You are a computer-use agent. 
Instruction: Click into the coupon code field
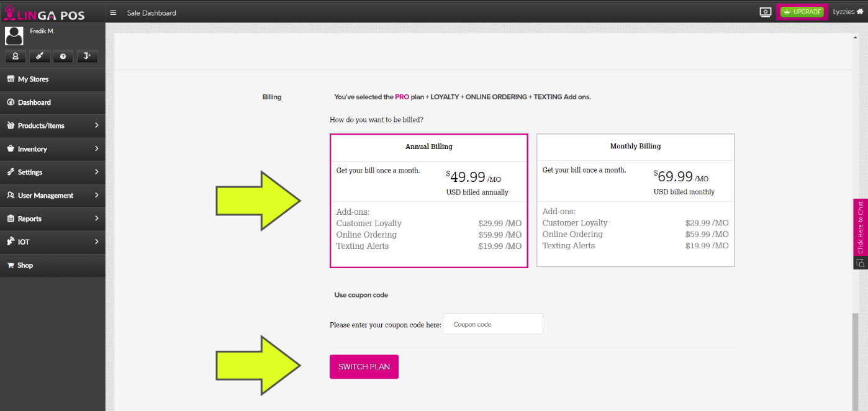pos(493,324)
